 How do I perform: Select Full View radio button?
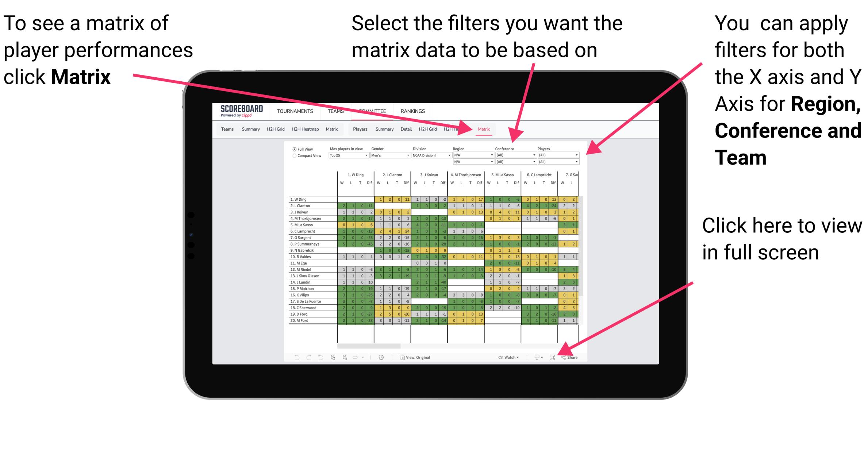[293, 151]
